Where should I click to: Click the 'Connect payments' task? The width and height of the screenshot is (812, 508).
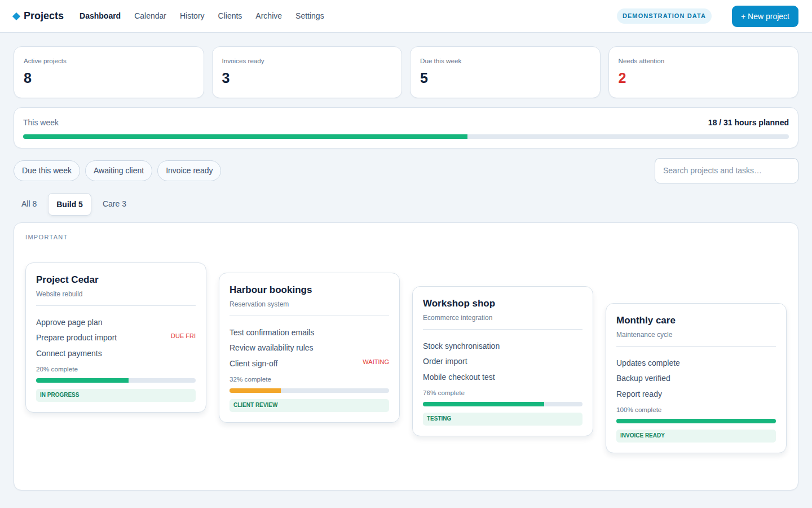(69, 353)
